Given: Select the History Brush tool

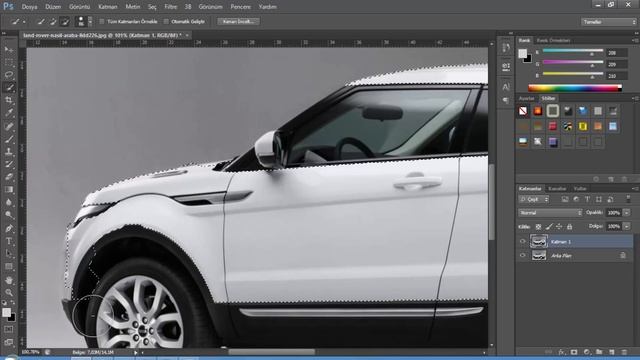Looking at the screenshot, I should (9, 164).
